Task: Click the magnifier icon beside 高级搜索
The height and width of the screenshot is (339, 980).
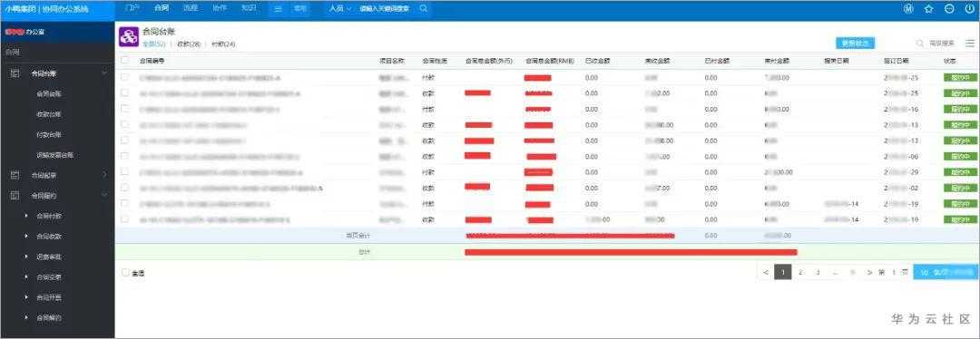Action: [x=920, y=44]
